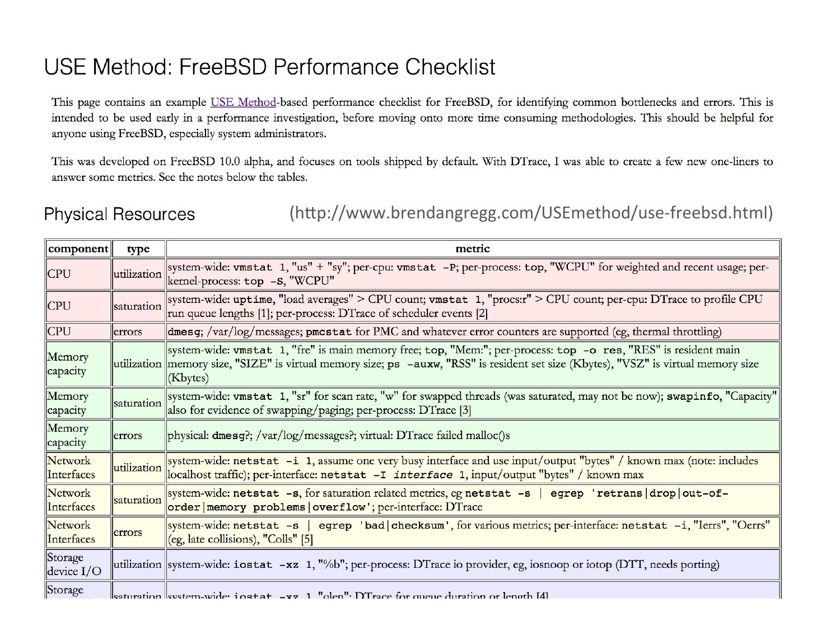The image size is (840, 630).
Task: Click Memory capacity component cell in the utilization row
Action: point(68,363)
